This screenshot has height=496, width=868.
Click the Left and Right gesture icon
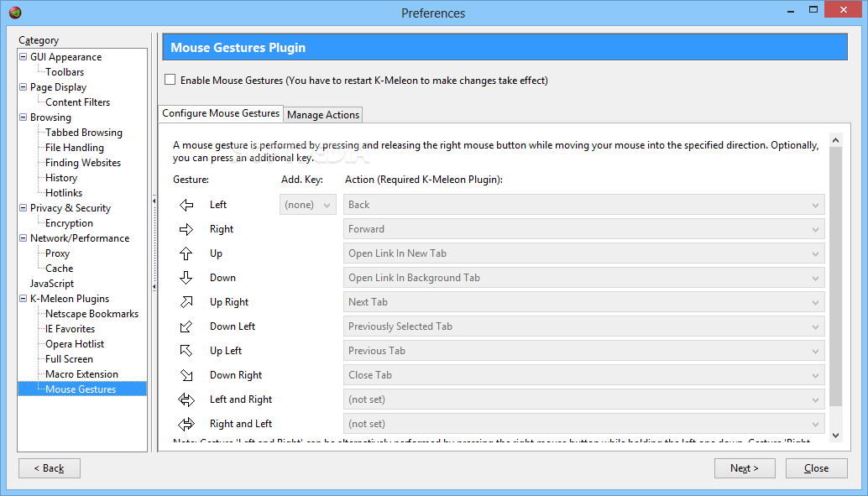pos(186,399)
